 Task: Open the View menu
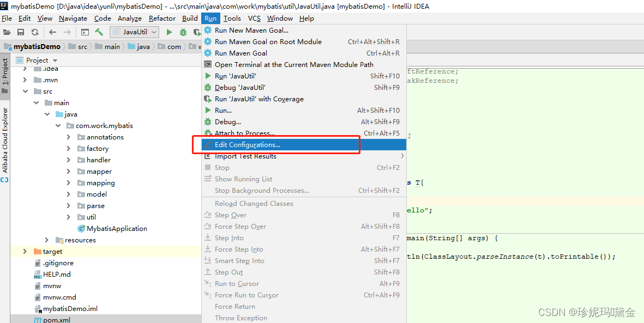[45, 19]
